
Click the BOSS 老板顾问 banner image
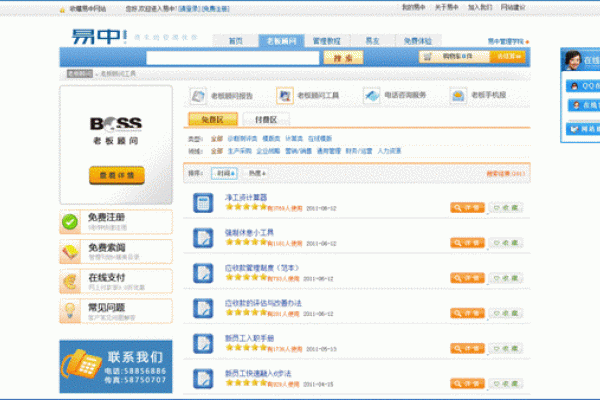tap(116, 145)
